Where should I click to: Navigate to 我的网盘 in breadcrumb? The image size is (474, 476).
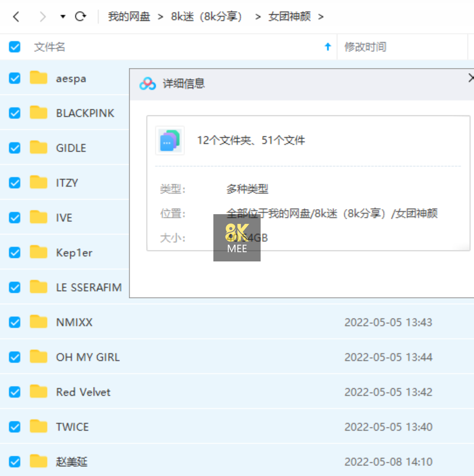[x=129, y=17]
